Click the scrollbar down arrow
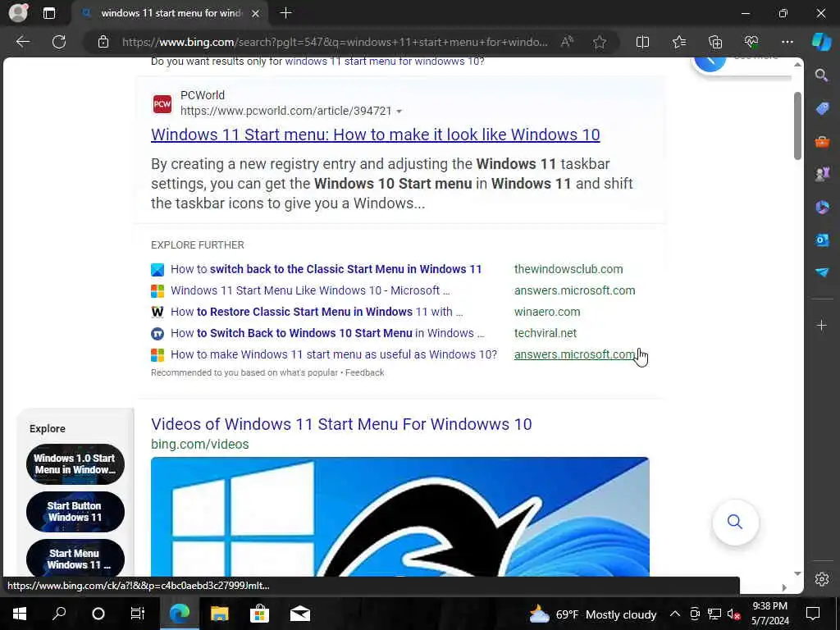 pos(797,573)
